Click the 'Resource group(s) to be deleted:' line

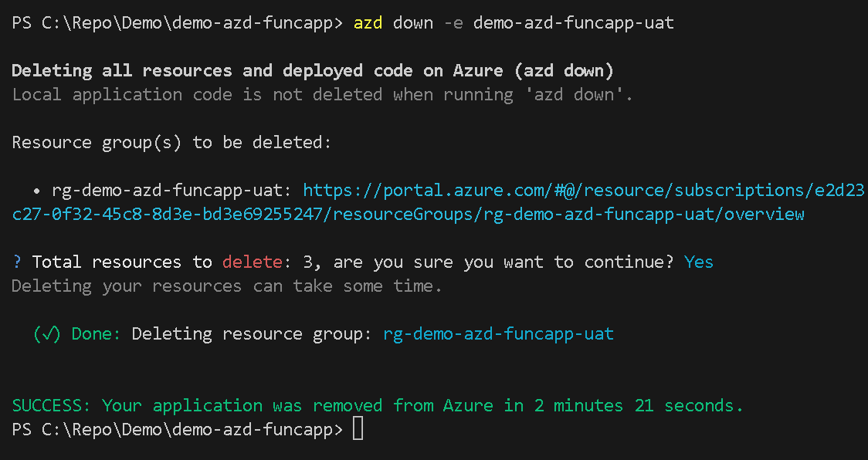171,142
